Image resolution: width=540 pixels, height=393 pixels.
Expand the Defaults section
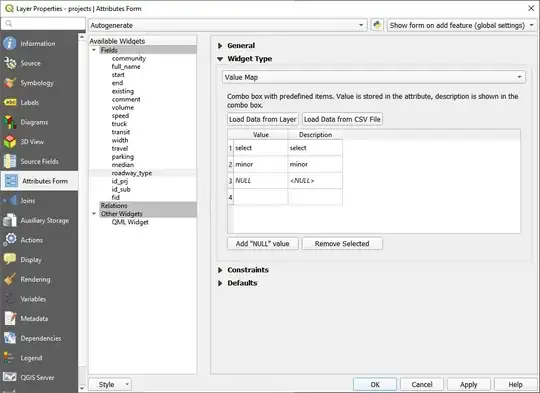coord(220,283)
